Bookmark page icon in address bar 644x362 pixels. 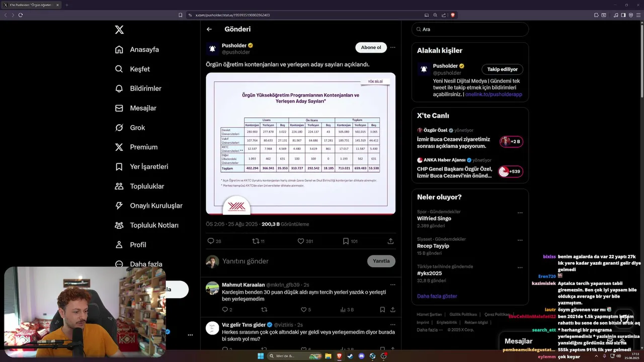click(x=181, y=15)
